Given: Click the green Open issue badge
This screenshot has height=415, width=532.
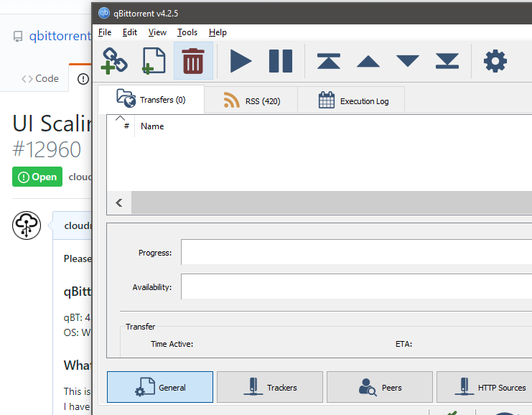Looking at the screenshot, I should click(x=37, y=177).
